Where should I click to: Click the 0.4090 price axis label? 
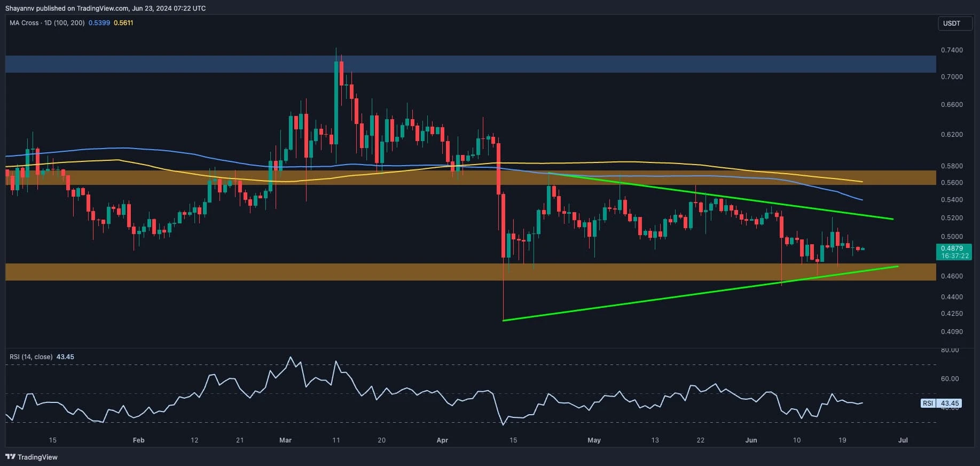952,332
